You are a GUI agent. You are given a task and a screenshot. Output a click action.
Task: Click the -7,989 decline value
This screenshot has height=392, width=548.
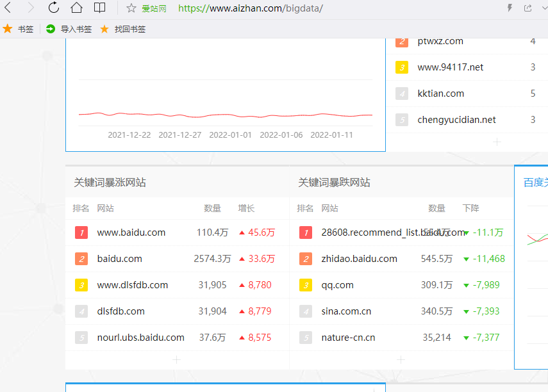[x=486, y=285]
